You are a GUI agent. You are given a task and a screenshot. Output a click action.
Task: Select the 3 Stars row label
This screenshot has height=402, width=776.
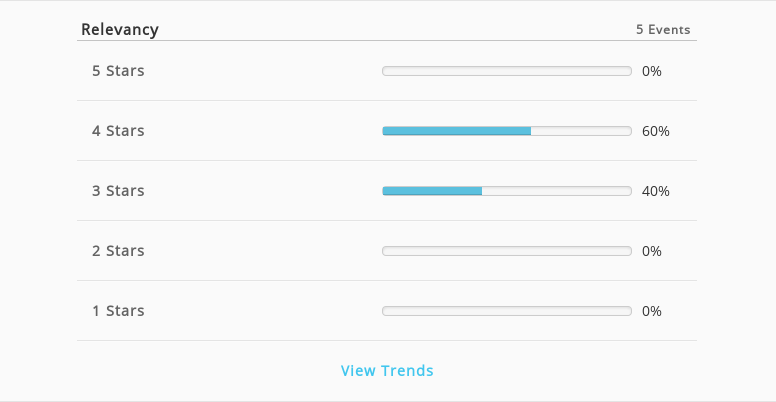tap(118, 191)
